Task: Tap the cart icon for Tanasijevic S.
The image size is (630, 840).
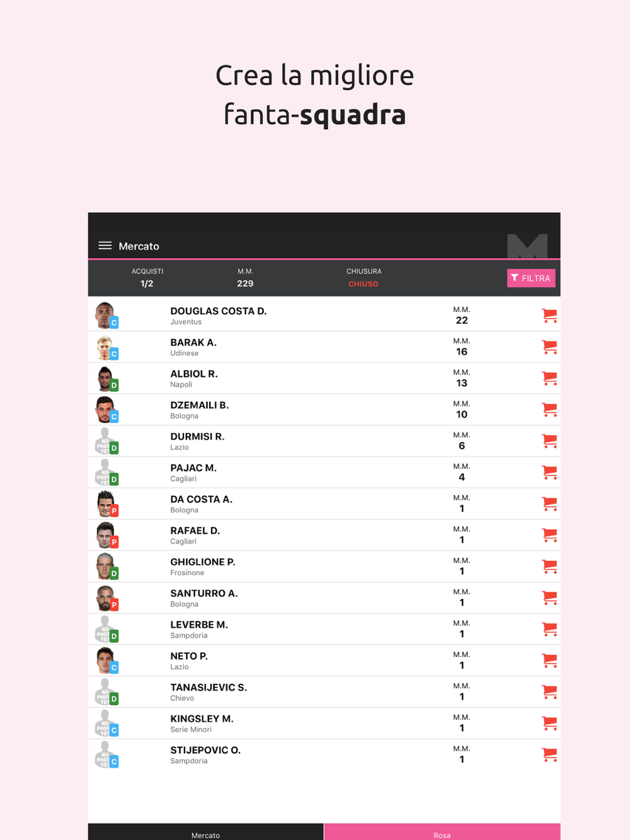Action: pos(549,692)
